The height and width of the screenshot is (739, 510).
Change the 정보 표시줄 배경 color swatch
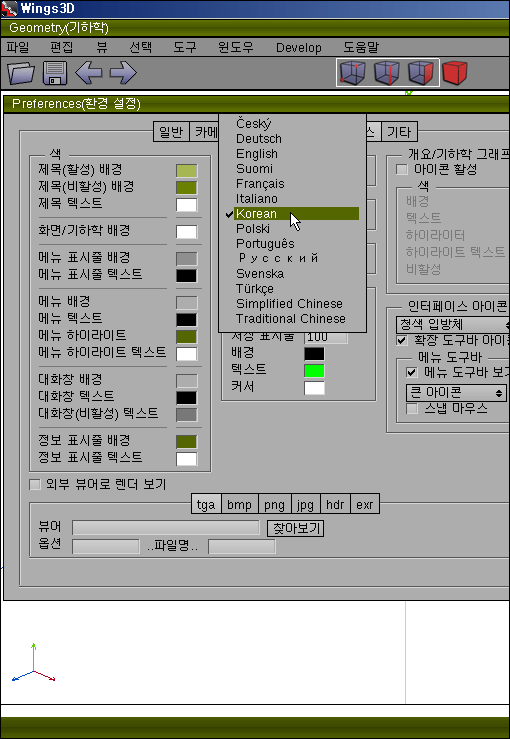pyautogui.click(x=187, y=442)
